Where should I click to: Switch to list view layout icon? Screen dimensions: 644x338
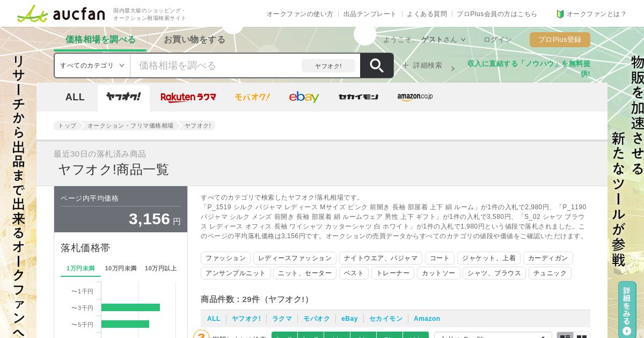(x=565, y=336)
